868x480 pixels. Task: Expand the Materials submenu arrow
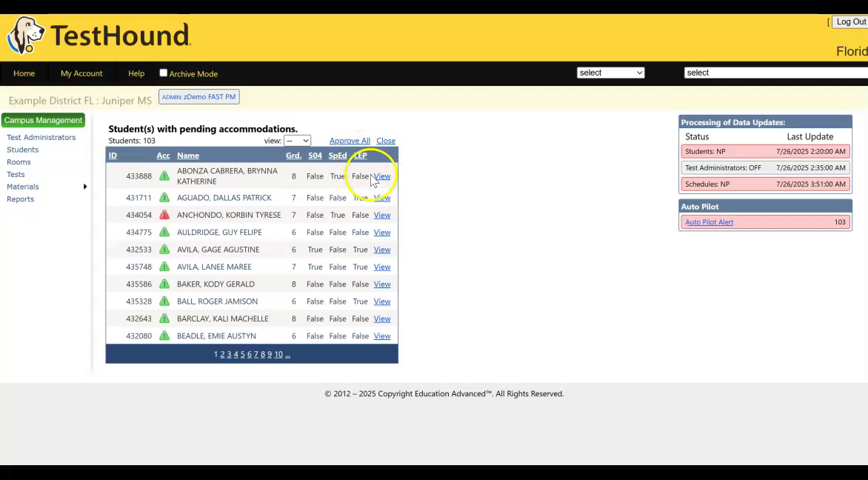tap(84, 187)
